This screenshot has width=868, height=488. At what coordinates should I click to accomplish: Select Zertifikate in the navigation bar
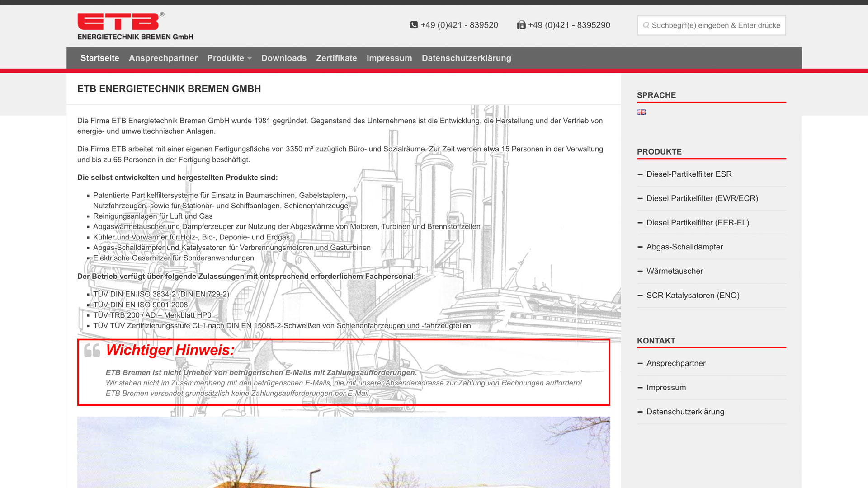click(336, 58)
